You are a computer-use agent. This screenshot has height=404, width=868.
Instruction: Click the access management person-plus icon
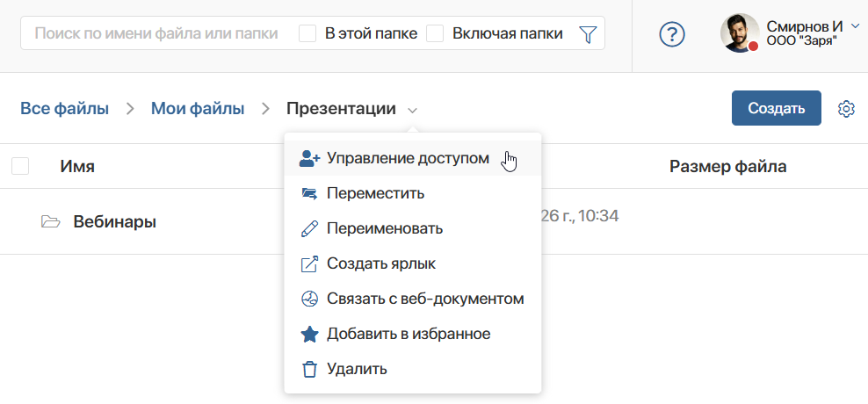tap(309, 158)
